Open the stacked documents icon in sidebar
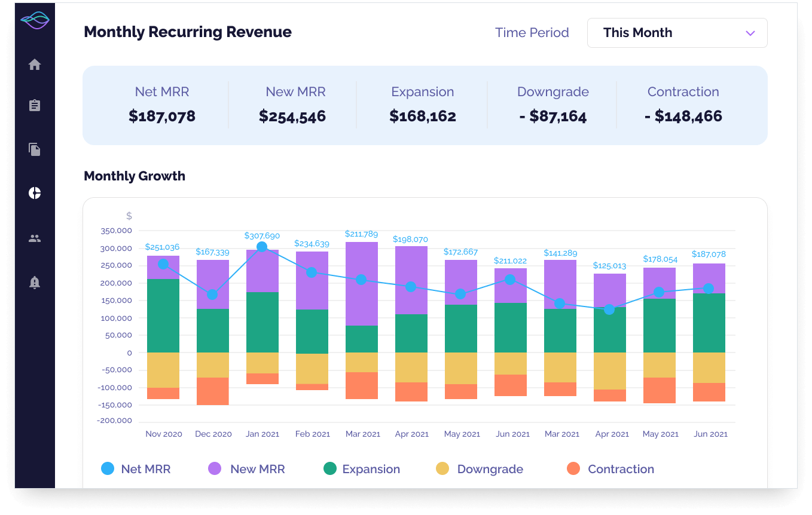Image resolution: width=812 pixels, height=515 pixels. (x=35, y=149)
